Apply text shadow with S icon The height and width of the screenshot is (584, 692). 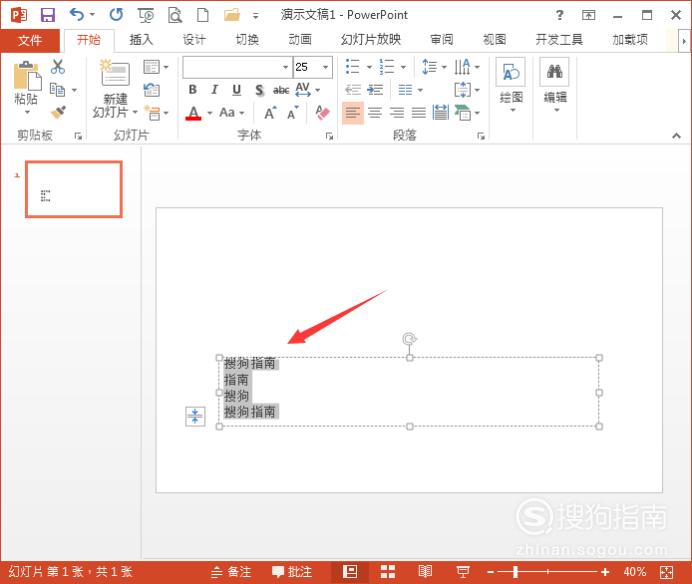click(259, 90)
